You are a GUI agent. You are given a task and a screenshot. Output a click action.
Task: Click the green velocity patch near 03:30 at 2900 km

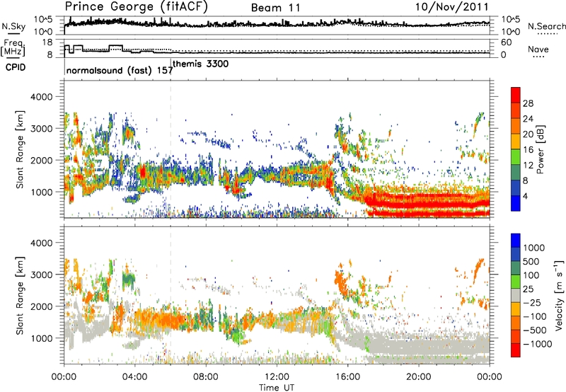[x=129, y=279]
